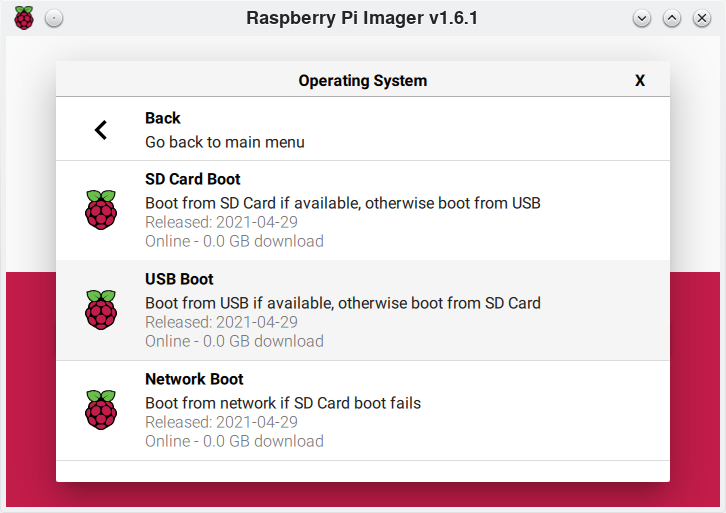Click the 'Go back to main menu' text
Screen dimensions: 726x513
coord(224,142)
